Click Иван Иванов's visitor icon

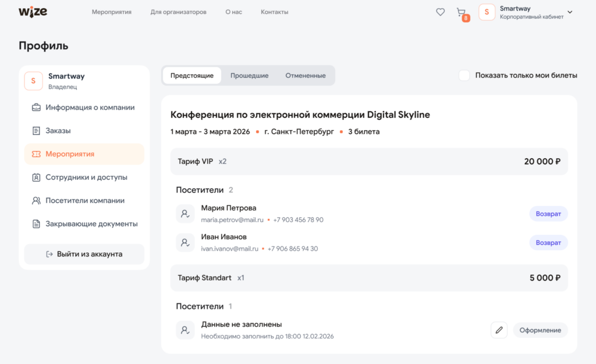pos(185,242)
